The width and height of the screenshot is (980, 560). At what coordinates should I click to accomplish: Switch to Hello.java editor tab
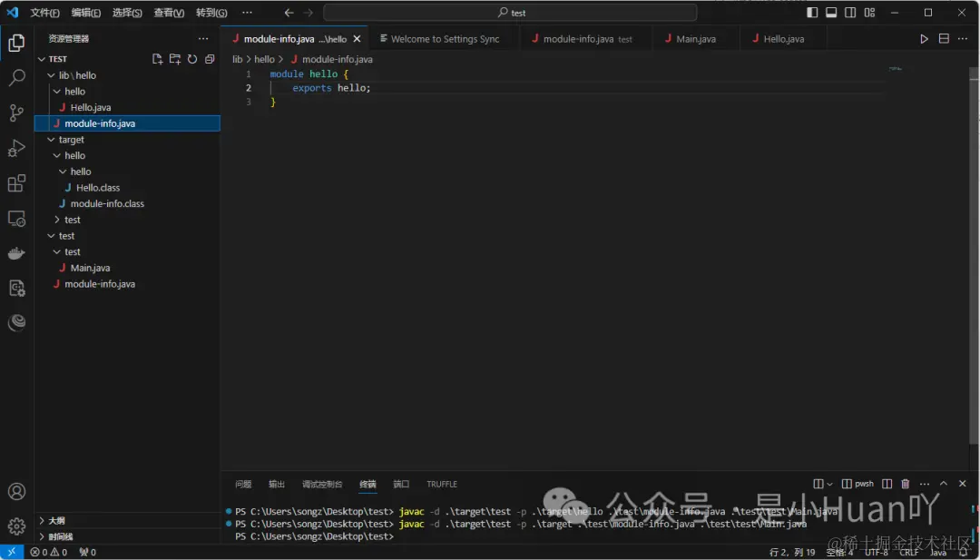[783, 39]
